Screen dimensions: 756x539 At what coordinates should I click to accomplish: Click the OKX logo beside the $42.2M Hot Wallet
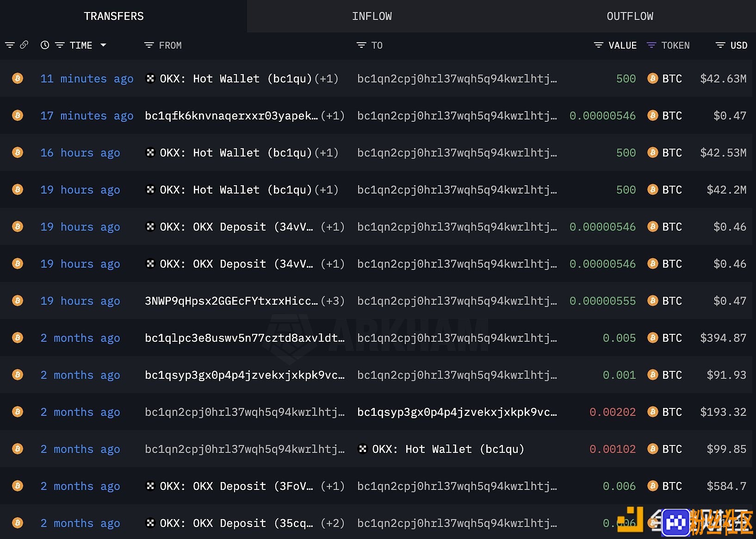(x=150, y=189)
